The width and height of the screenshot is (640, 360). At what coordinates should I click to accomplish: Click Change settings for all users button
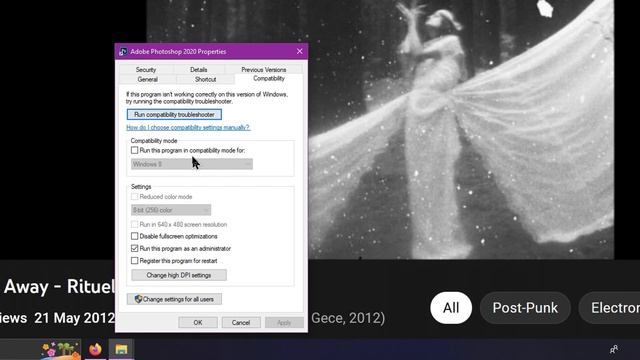pos(174,299)
